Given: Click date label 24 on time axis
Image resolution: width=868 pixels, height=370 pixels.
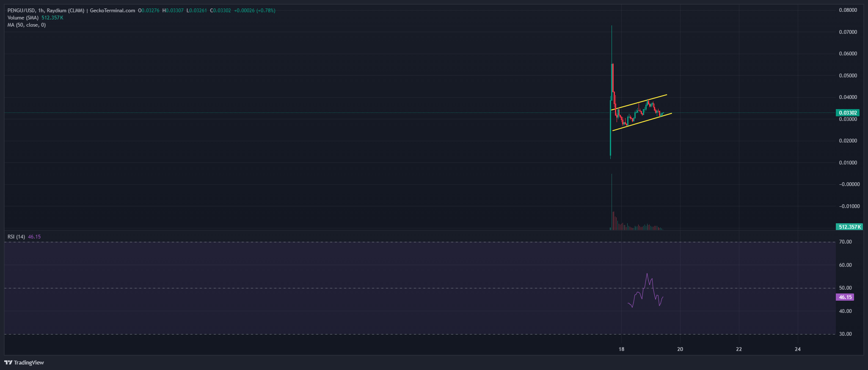Looking at the screenshot, I should pos(798,349).
